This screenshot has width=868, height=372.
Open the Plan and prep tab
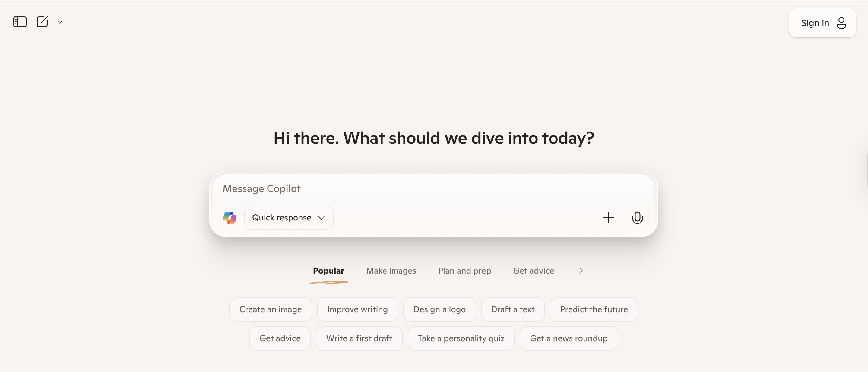point(464,271)
